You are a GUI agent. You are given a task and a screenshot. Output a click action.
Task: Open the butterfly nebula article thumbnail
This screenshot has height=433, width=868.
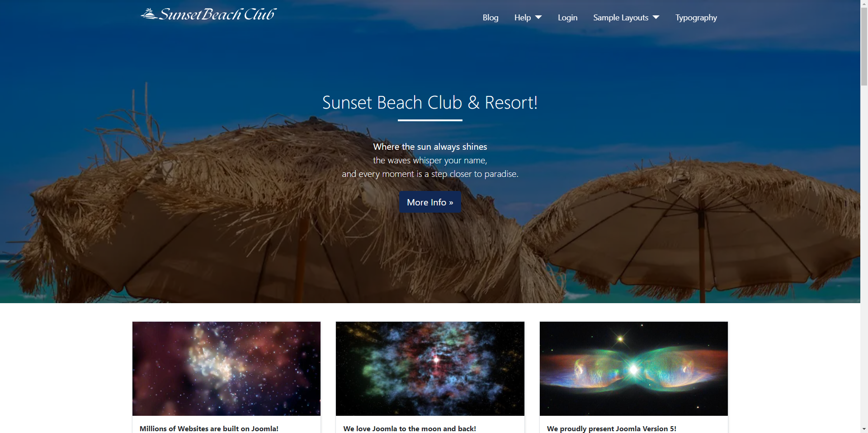coord(634,369)
